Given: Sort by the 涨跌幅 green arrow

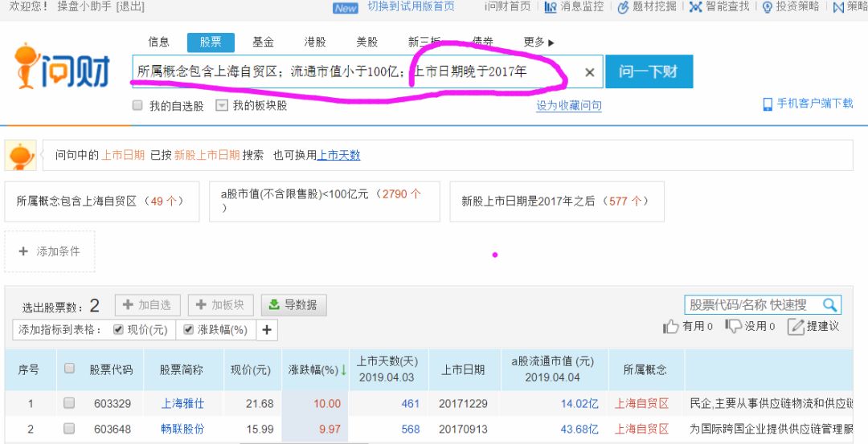Looking at the screenshot, I should 343,370.
